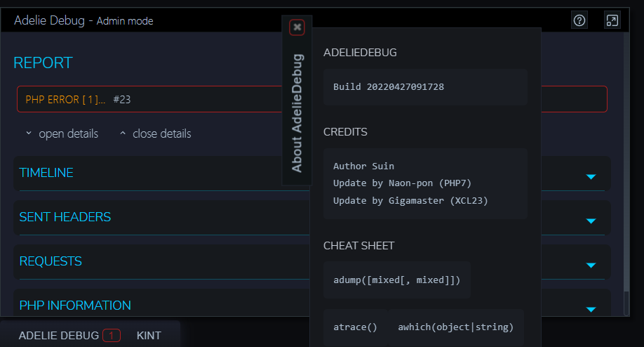The height and width of the screenshot is (347, 644).
Task: Click the 'open details' link
Action: (x=62, y=133)
